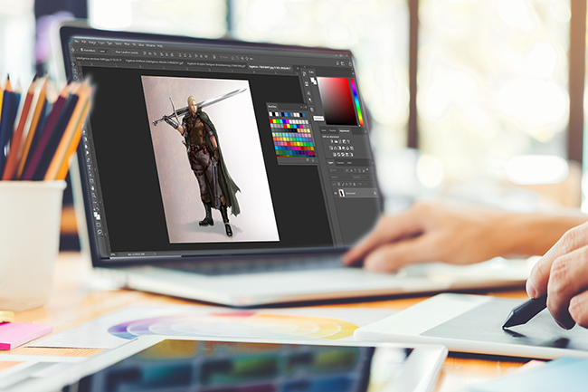Choose the workspace switcher icon at top right

tap(344, 64)
